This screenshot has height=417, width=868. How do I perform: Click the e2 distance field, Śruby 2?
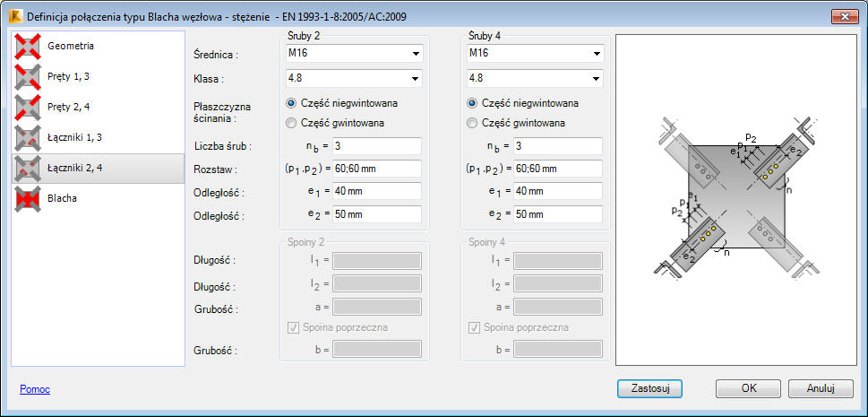point(377,214)
